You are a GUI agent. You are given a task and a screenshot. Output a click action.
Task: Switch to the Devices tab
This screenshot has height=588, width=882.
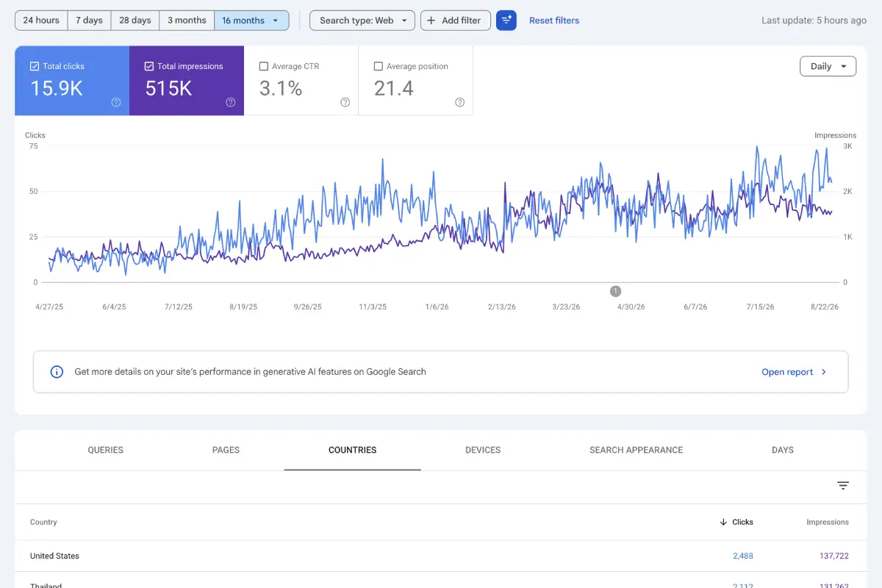pos(483,450)
